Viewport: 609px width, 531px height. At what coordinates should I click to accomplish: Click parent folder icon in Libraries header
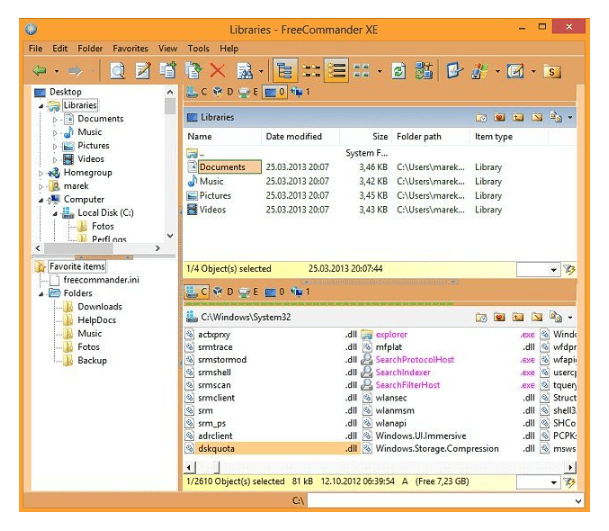click(x=518, y=117)
